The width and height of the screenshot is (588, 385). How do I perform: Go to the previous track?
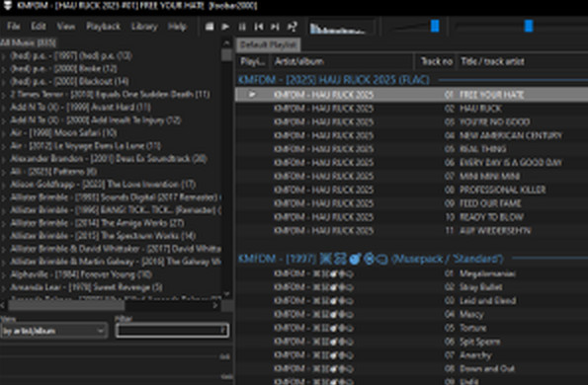click(258, 27)
